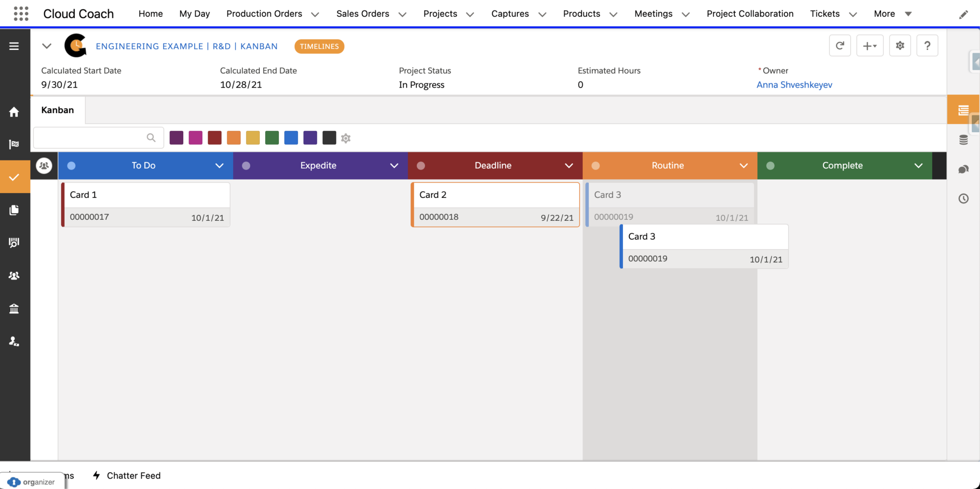The width and height of the screenshot is (980, 489).
Task: Toggle the status dot on To Do column
Action: pos(71,165)
